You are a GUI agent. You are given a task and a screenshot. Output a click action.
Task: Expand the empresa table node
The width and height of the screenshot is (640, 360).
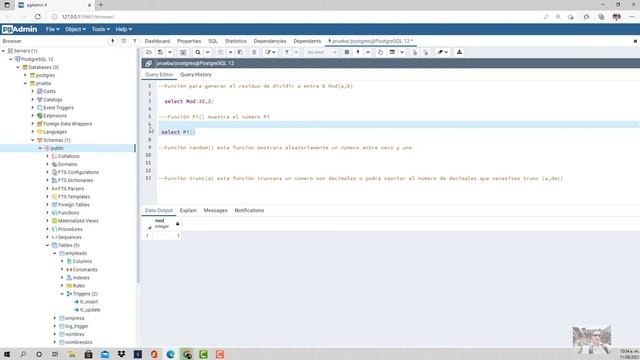(x=55, y=318)
